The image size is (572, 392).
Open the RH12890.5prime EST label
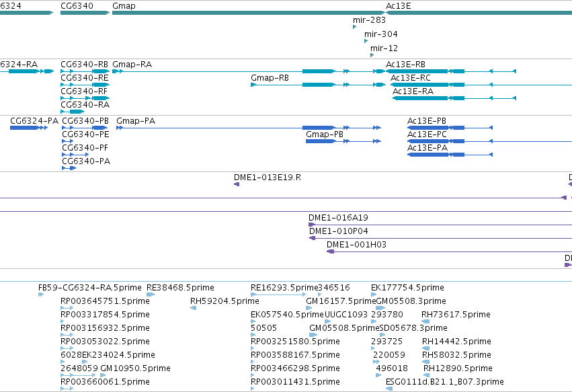(x=458, y=368)
